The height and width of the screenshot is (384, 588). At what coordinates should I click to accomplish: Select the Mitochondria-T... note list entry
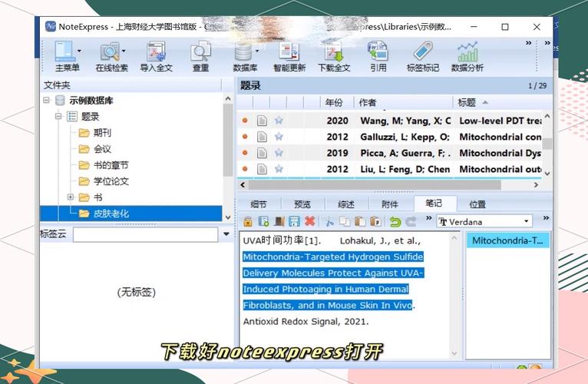507,240
